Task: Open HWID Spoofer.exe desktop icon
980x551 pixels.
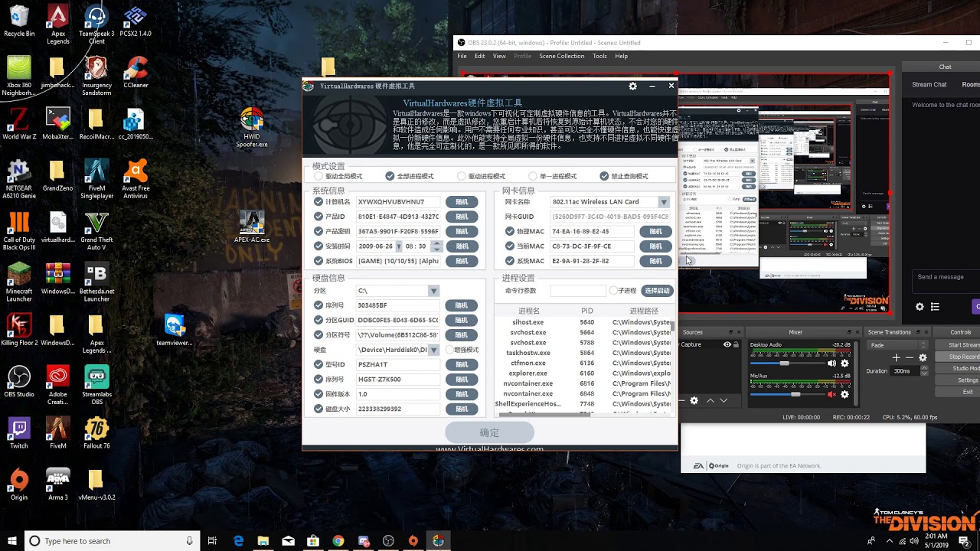Action: pos(252,120)
